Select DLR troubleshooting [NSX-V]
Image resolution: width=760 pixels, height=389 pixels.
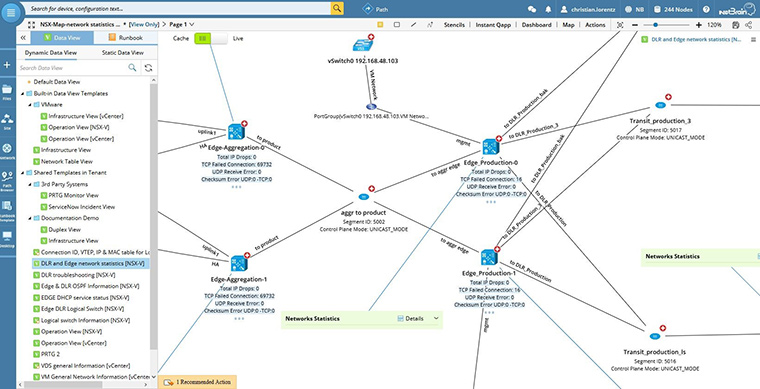(78, 275)
